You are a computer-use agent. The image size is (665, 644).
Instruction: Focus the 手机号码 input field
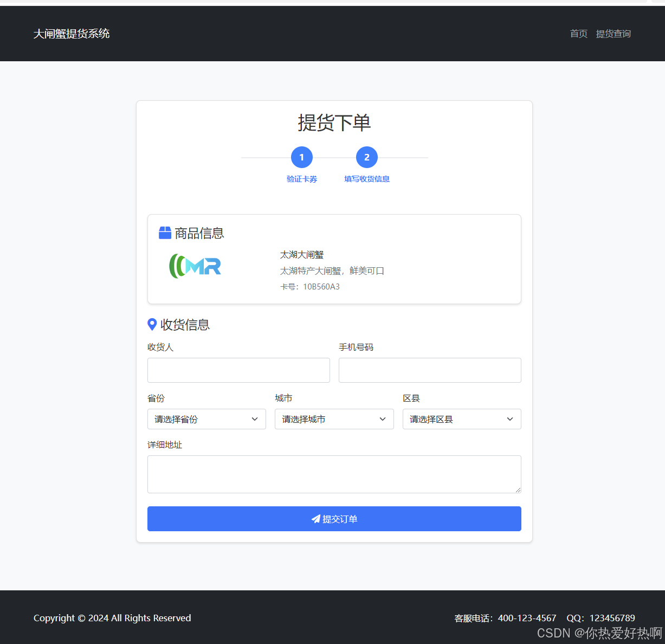pyautogui.click(x=430, y=370)
